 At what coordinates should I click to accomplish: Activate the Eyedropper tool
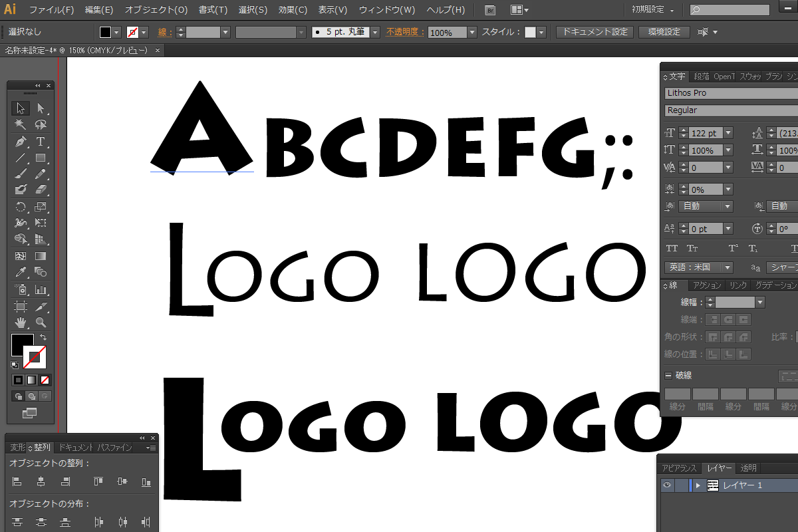(x=21, y=272)
